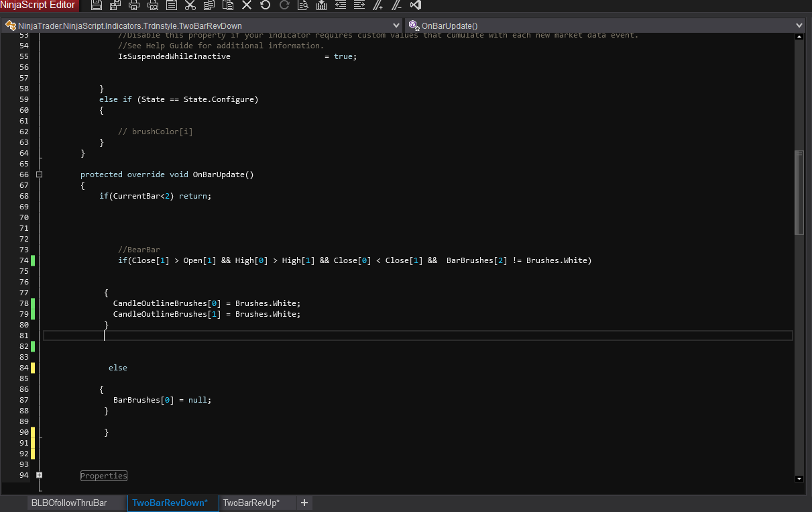Viewport: 812px width, 512px height.
Task: Comment selected lines using comment icon
Action: click(378, 5)
